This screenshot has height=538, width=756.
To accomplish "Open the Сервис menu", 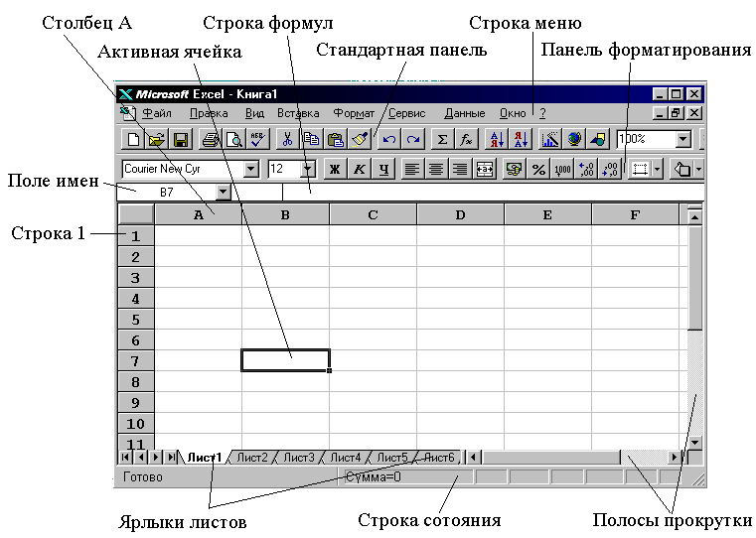I will pos(407,114).
